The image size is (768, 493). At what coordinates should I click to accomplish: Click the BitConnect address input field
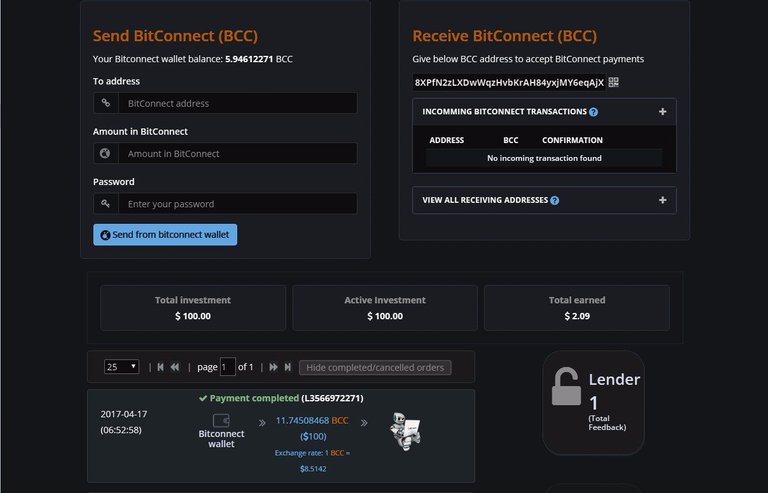(x=237, y=103)
